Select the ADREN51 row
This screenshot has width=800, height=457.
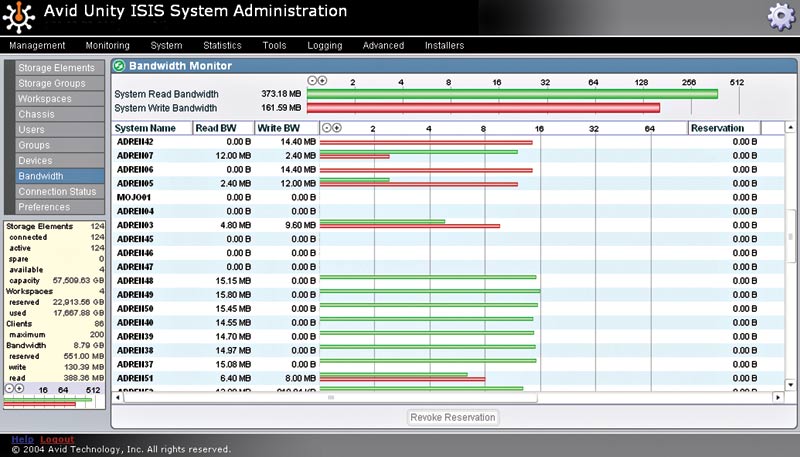pyautogui.click(x=448, y=378)
